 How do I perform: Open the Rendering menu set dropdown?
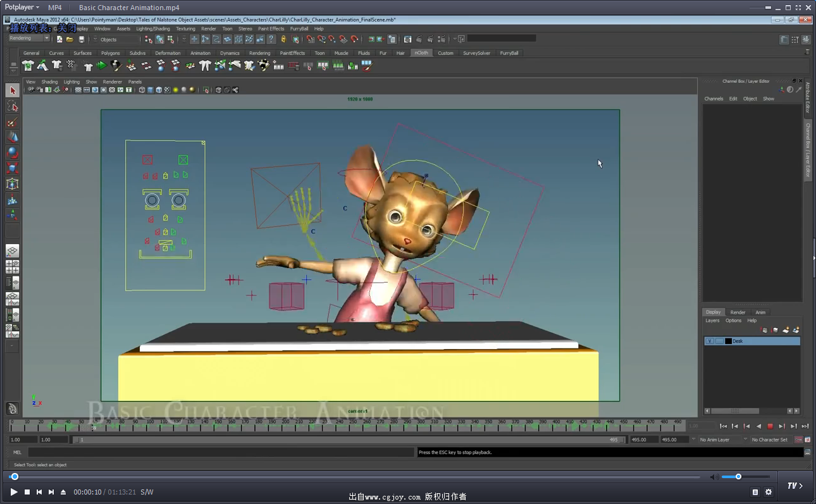coord(29,39)
